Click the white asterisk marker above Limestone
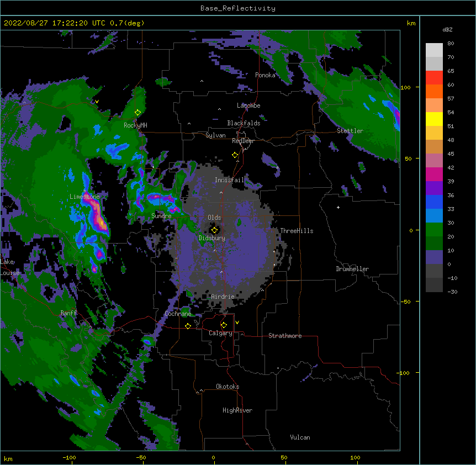 pos(84,191)
